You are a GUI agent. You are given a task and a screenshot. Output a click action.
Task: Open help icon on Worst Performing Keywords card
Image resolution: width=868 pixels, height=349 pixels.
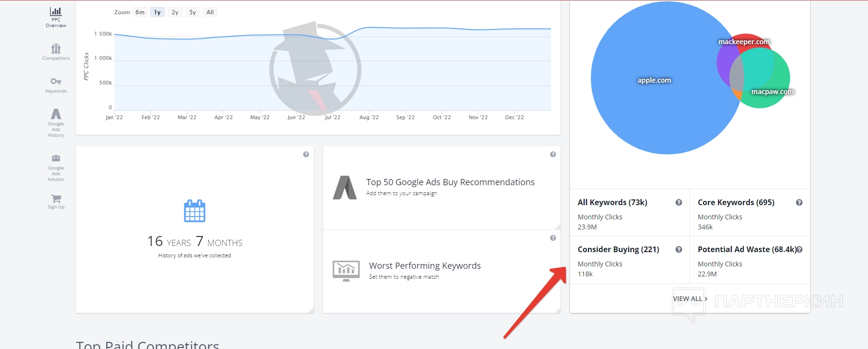(x=553, y=238)
